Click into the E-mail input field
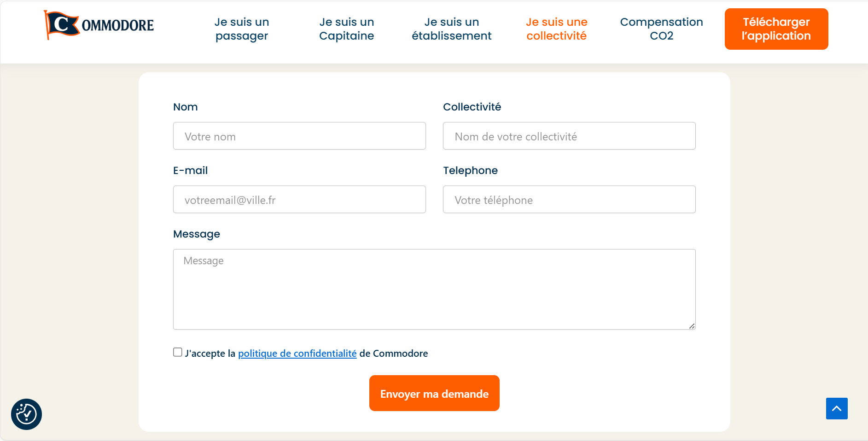 (299, 199)
